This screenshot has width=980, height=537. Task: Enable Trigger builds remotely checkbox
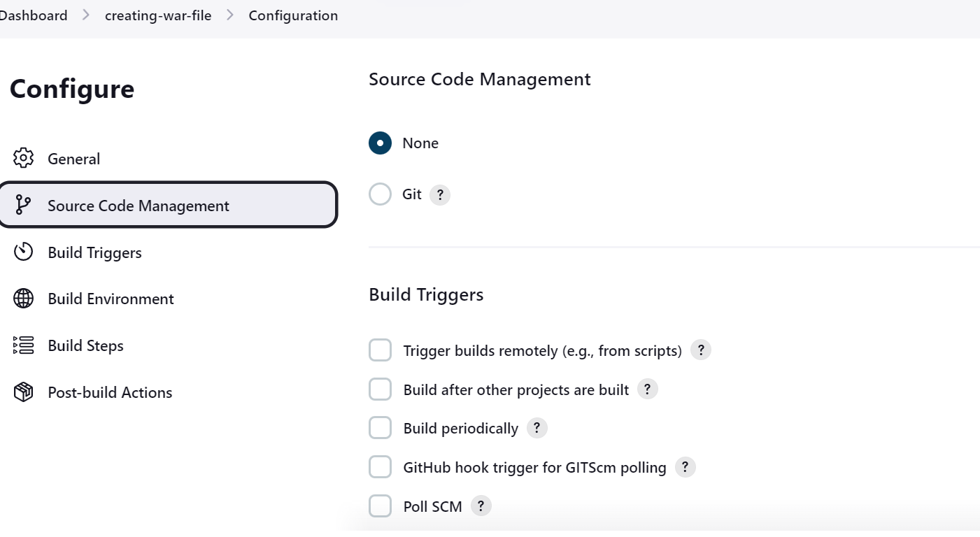(380, 350)
